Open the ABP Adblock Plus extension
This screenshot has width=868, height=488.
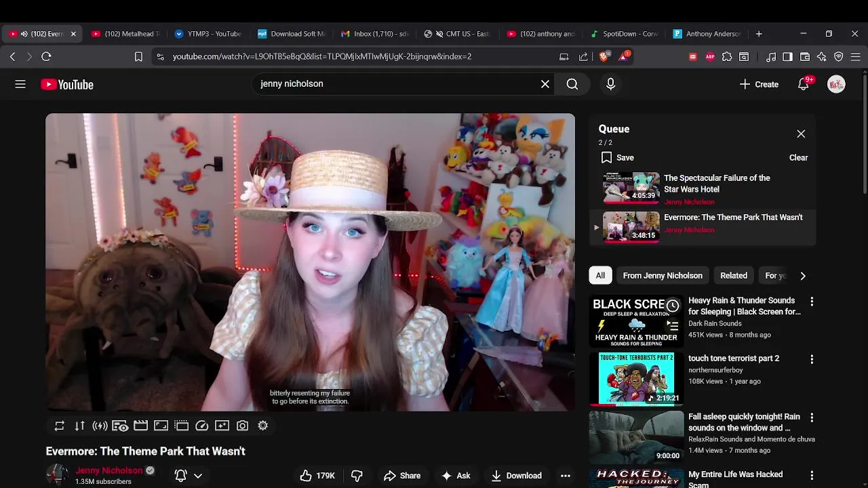click(x=710, y=57)
